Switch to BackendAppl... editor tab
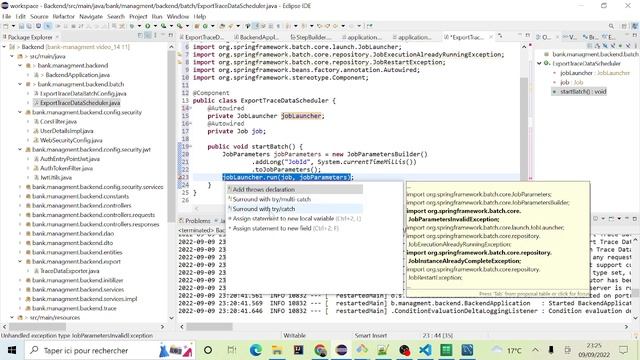This screenshot has width=640, height=360. click(x=257, y=37)
